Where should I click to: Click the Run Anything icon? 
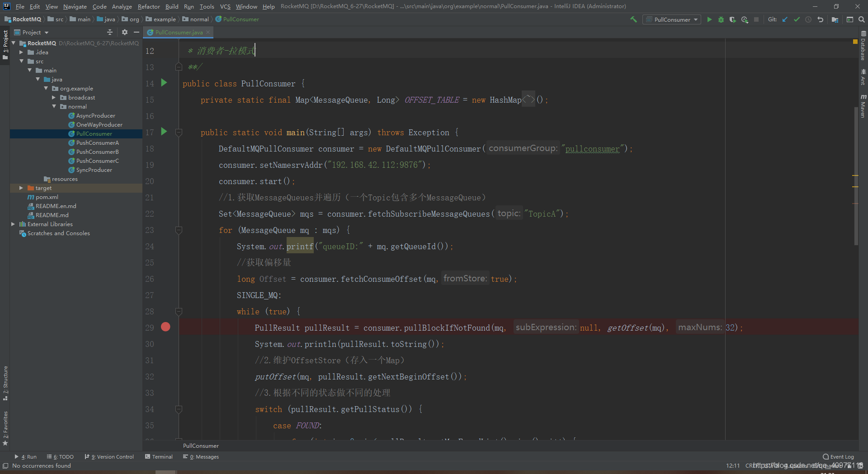coord(850,19)
